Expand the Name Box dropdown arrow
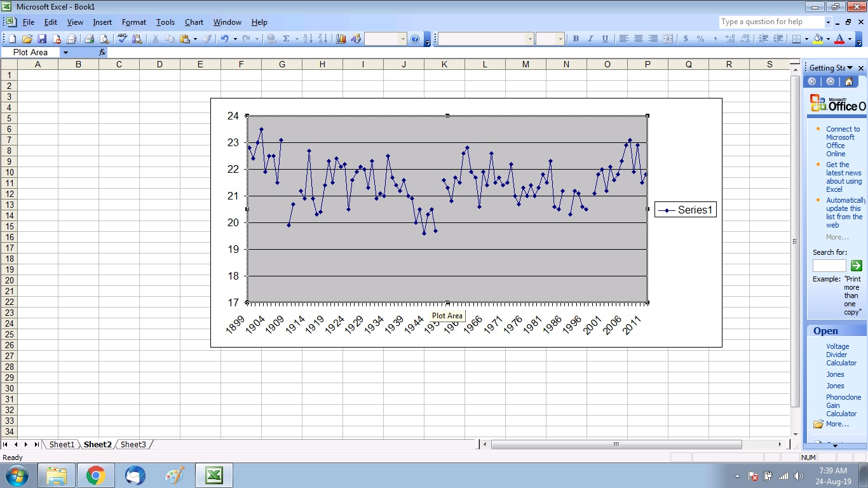 65,53
